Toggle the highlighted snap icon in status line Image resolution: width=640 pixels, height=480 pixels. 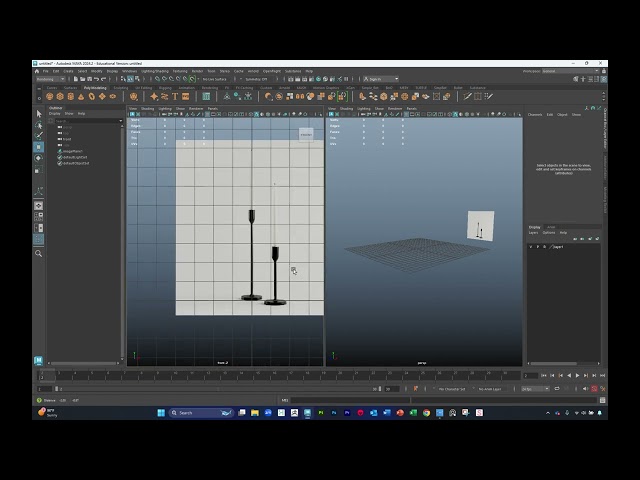click(192, 79)
